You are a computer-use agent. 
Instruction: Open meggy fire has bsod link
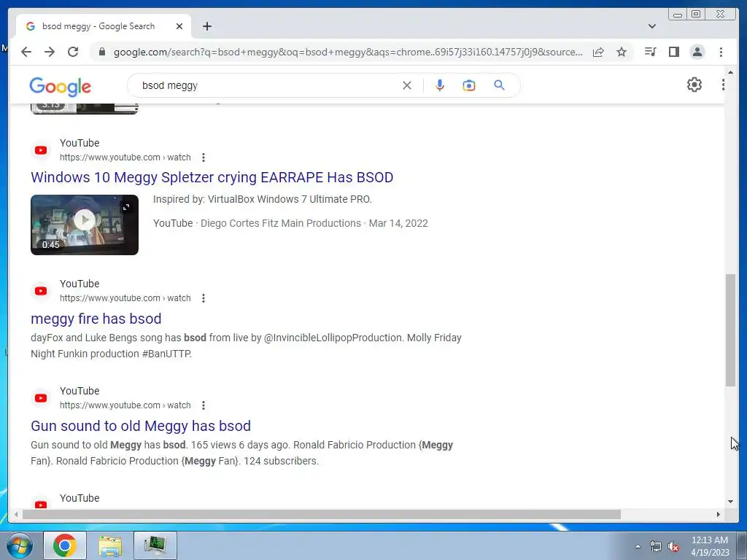(96, 319)
